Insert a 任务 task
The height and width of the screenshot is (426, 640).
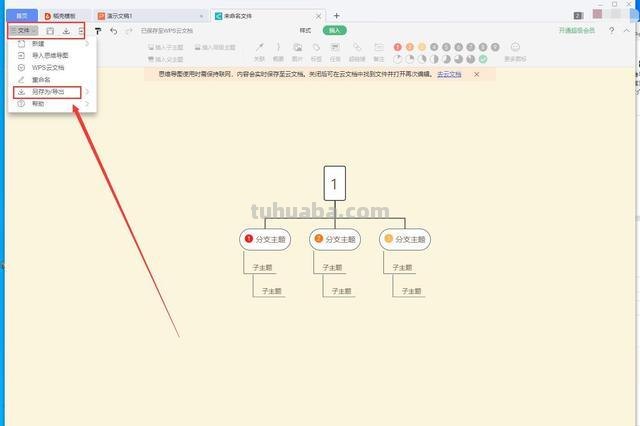(x=335, y=52)
